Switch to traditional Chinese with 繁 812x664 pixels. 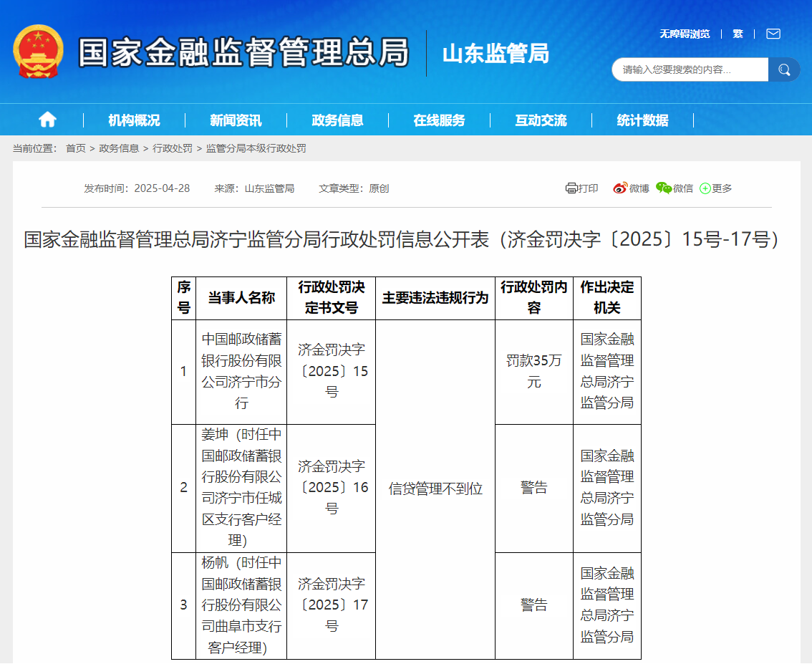click(x=738, y=34)
